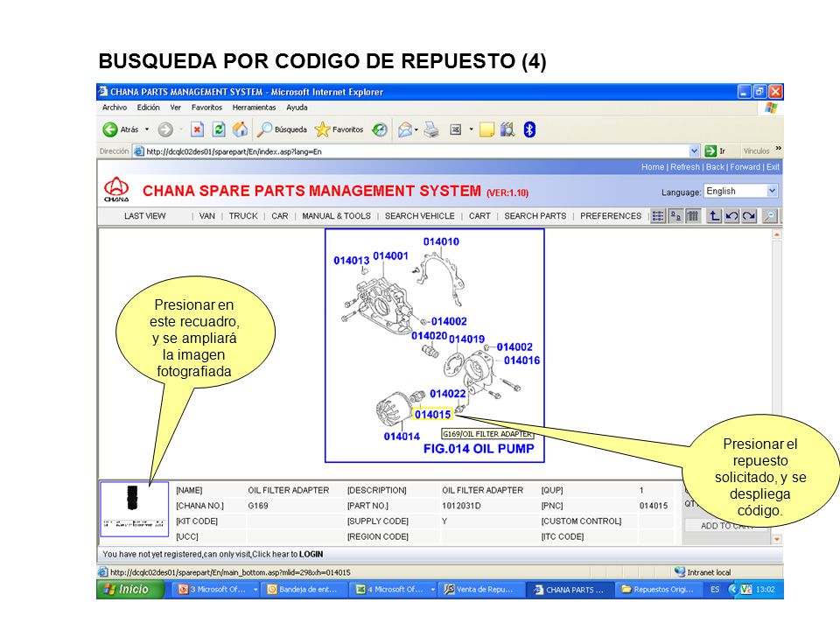Click the Refresh link in the header
Screen dimensions: 840x630
(x=684, y=167)
